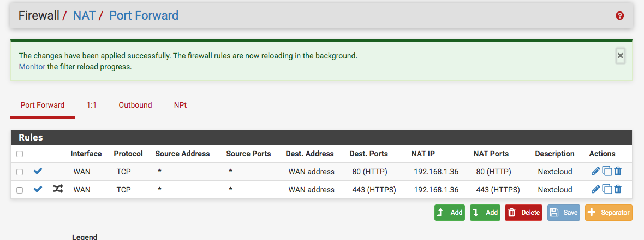Select all rules with header checkbox
This screenshot has height=240, width=644.
point(19,154)
